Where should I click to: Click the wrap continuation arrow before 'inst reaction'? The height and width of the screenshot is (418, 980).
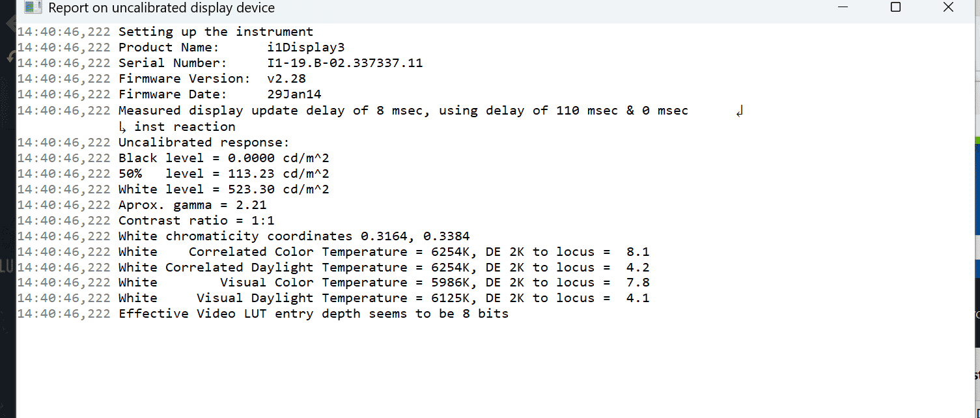[x=123, y=127]
